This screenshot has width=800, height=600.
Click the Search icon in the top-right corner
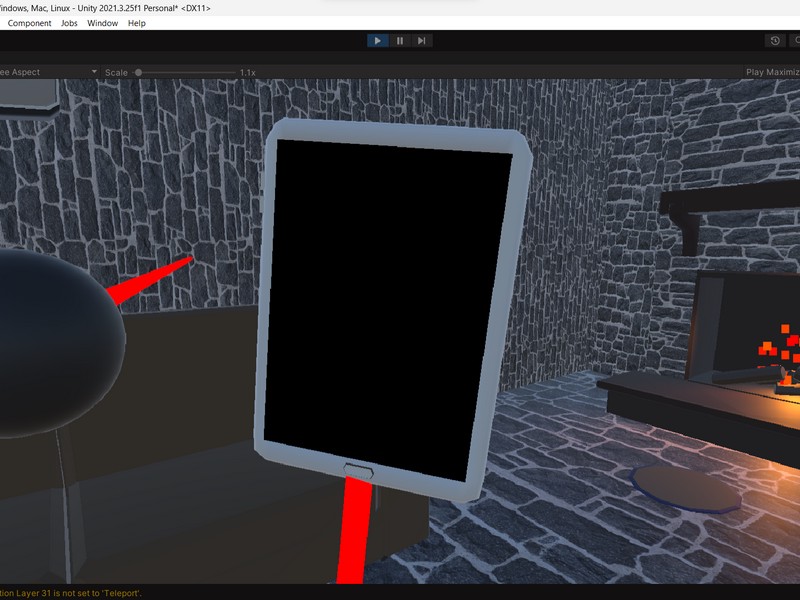tap(797, 41)
